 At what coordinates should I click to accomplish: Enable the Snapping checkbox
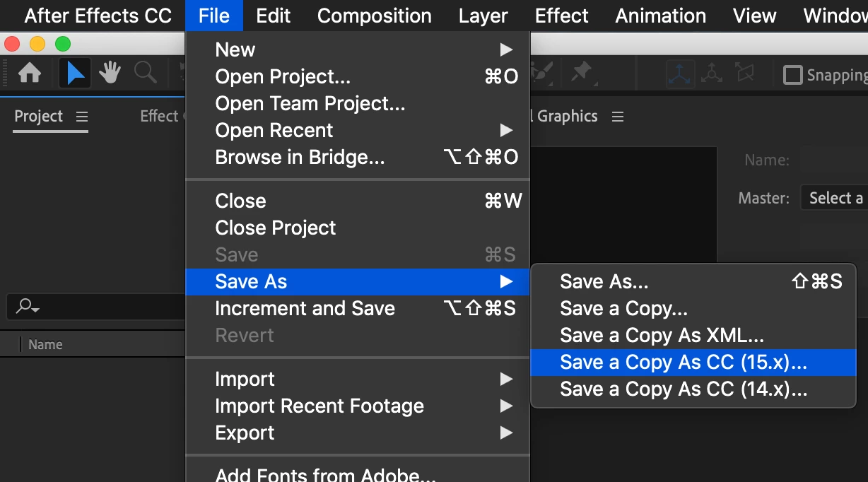(x=794, y=75)
